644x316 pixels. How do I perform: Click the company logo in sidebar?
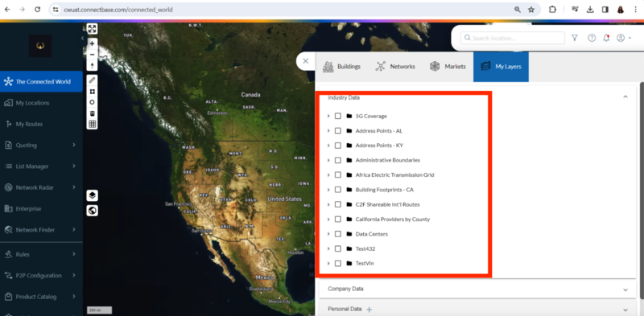(x=40, y=46)
